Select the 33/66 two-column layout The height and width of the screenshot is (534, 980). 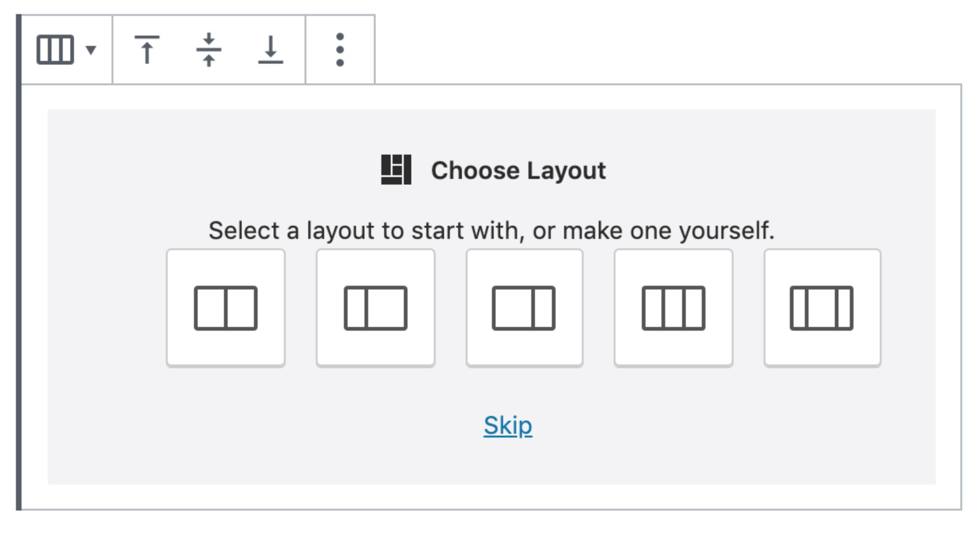pos(375,307)
